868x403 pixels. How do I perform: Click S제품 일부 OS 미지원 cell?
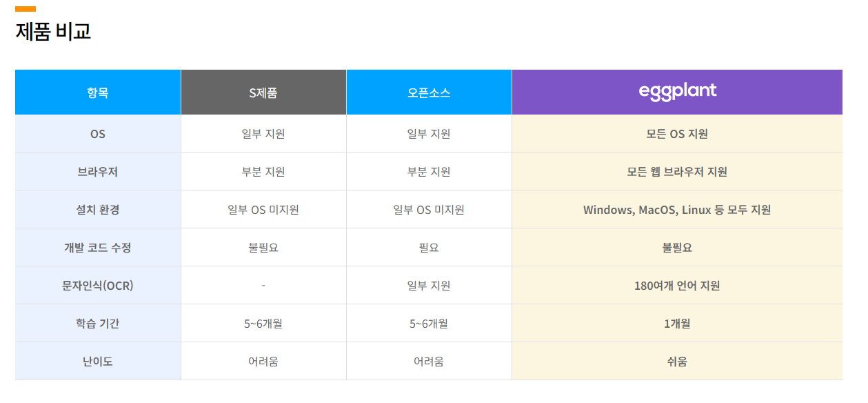[263, 210]
